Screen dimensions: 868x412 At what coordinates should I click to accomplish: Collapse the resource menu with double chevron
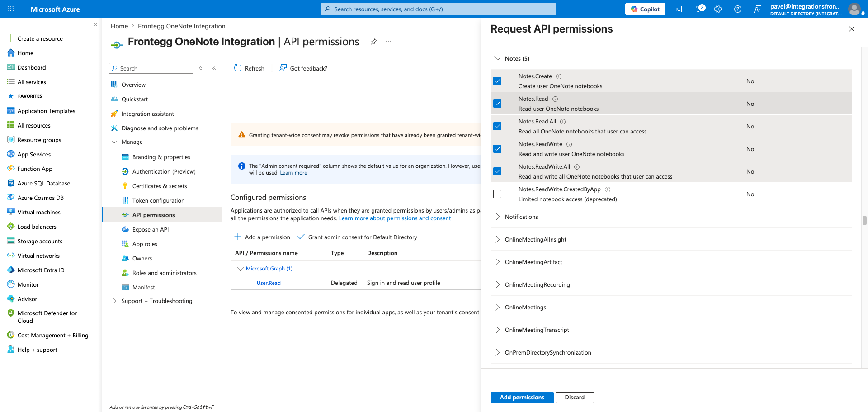(x=214, y=68)
